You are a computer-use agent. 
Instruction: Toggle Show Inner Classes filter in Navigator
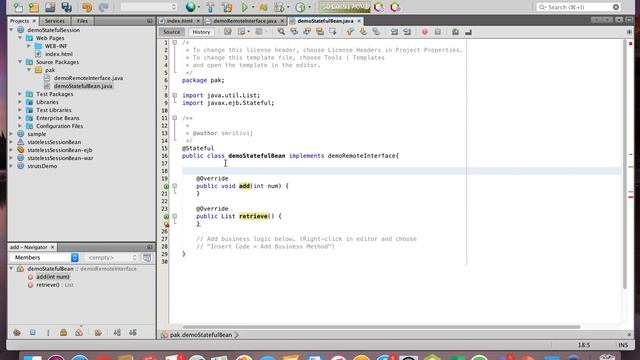click(x=79, y=333)
